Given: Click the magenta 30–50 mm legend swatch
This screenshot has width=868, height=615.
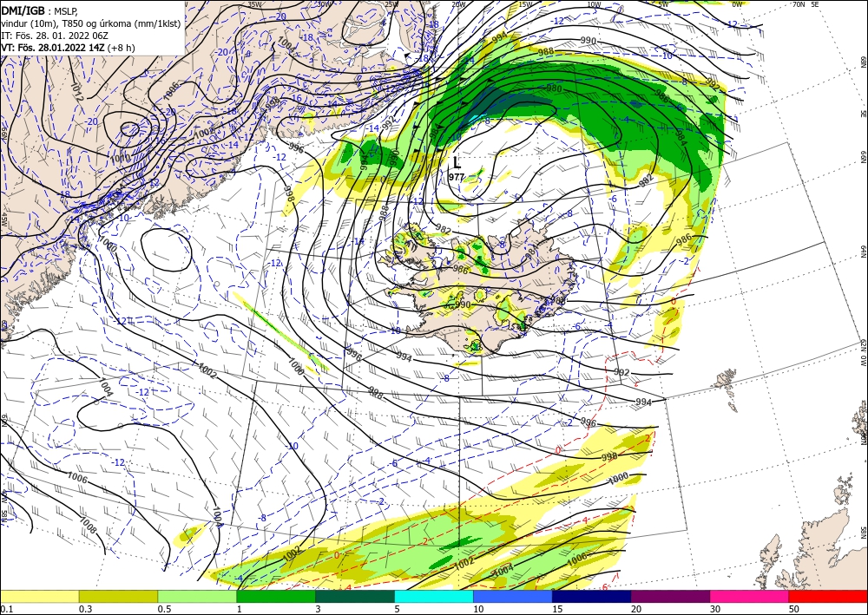Looking at the screenshot, I should (x=749, y=596).
